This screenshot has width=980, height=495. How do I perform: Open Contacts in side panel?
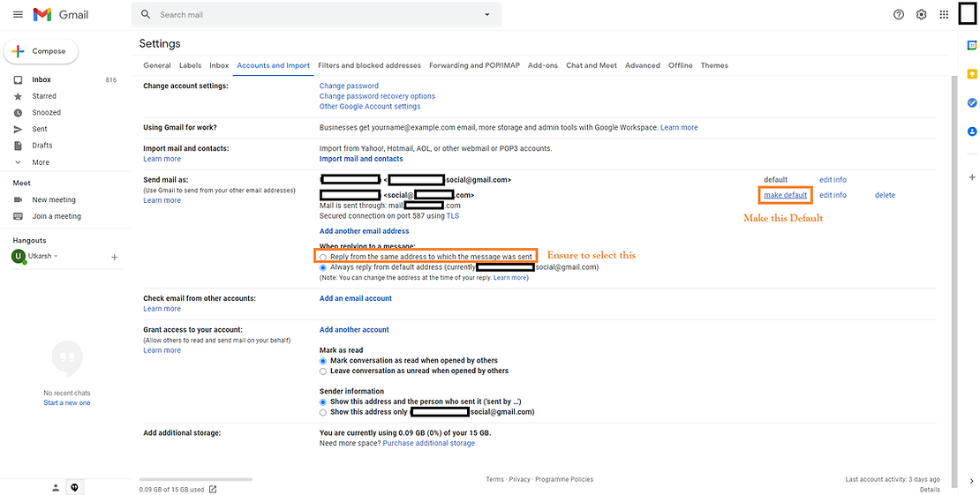972,131
